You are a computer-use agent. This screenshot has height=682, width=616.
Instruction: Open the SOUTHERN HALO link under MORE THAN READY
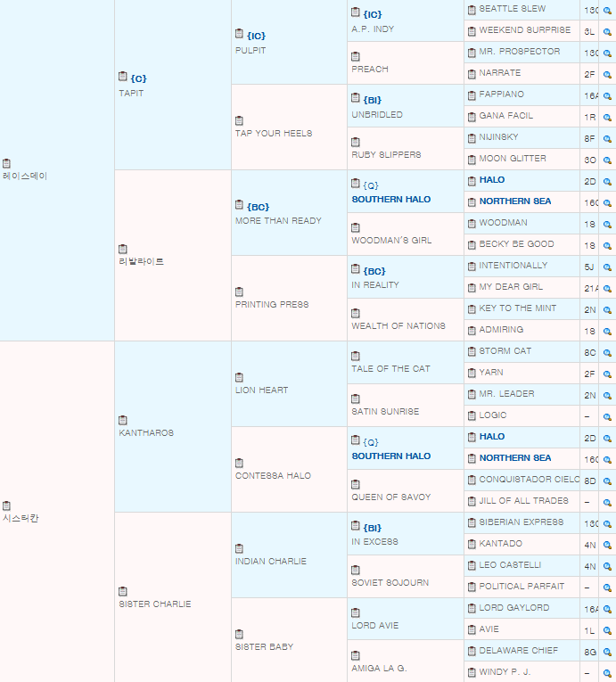[x=391, y=199]
